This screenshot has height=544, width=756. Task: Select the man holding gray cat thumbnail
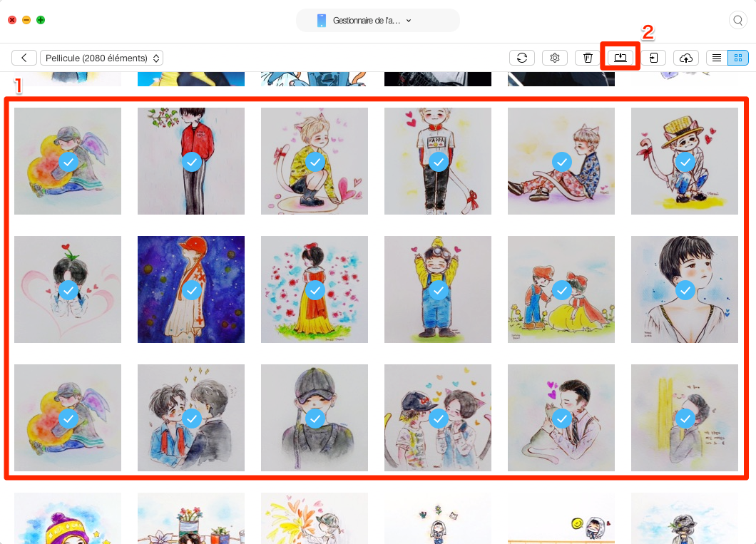(561, 418)
